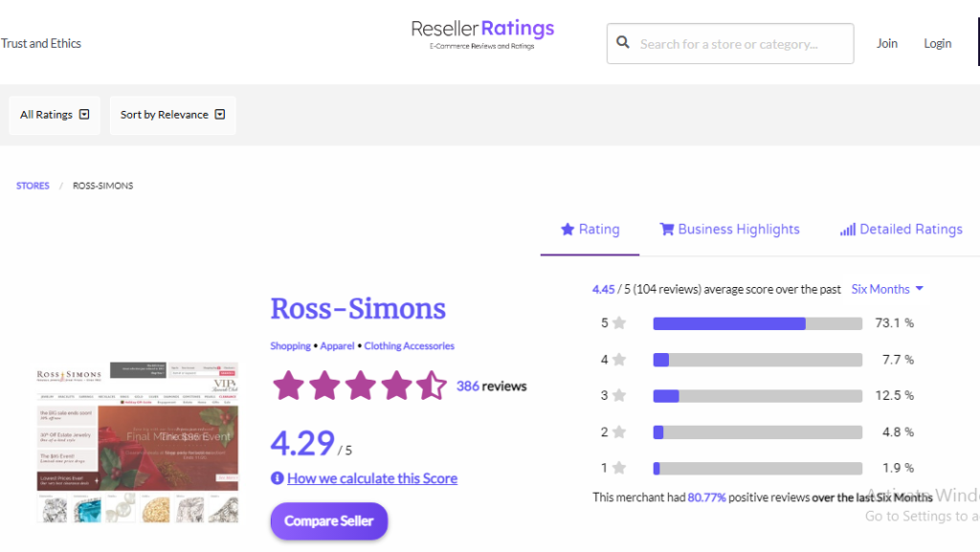Click the STORES breadcrumb link
Image resolution: width=980 pixels, height=552 pixels.
pos(33,186)
